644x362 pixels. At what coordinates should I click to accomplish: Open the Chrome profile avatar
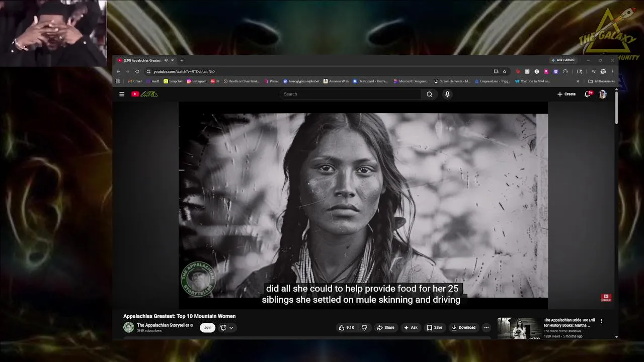click(x=603, y=71)
